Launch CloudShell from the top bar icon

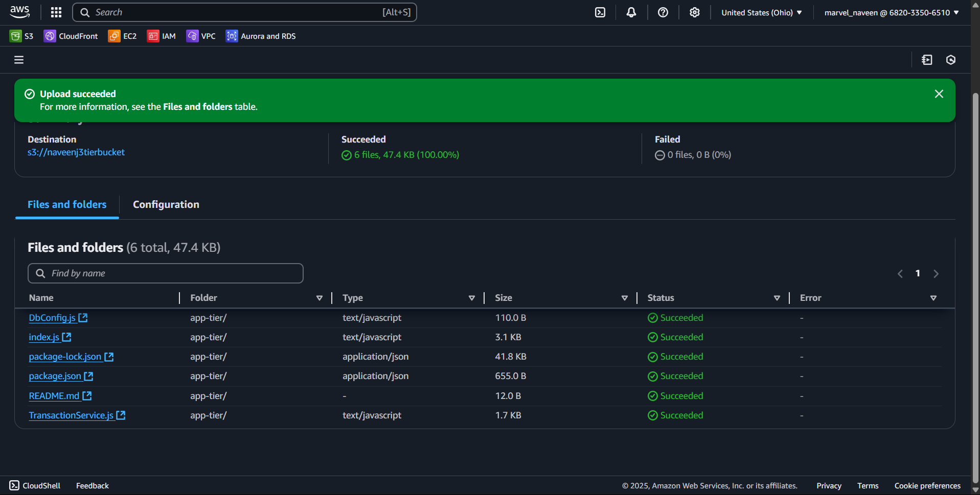[x=600, y=12]
